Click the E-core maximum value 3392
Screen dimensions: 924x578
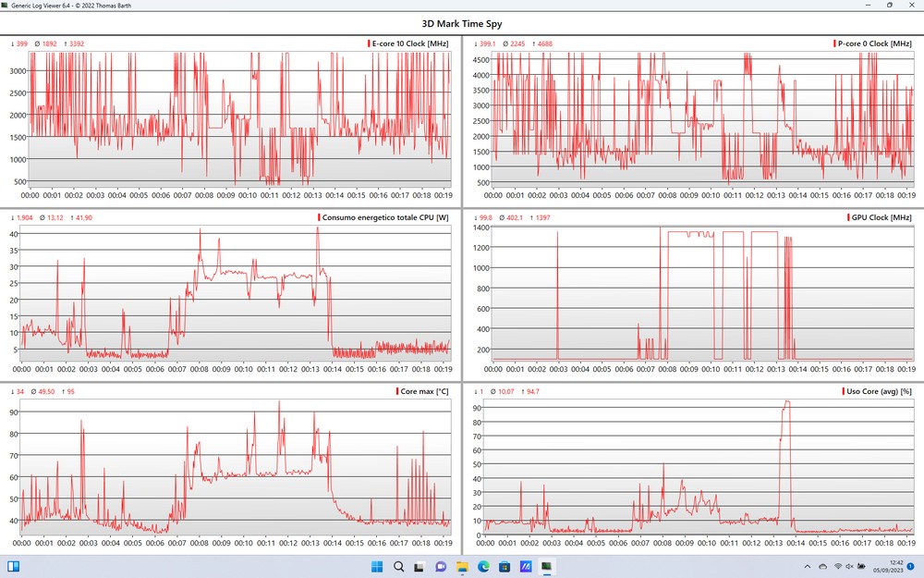pyautogui.click(x=77, y=43)
